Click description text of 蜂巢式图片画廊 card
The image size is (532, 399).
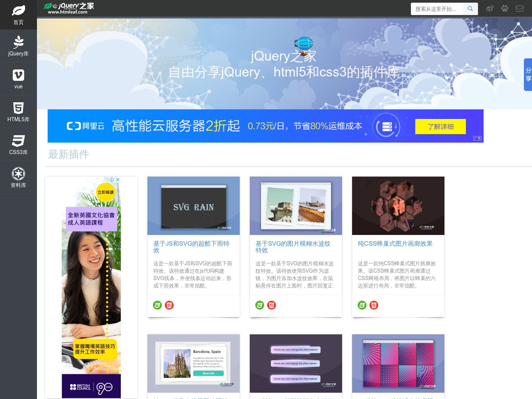point(397,274)
